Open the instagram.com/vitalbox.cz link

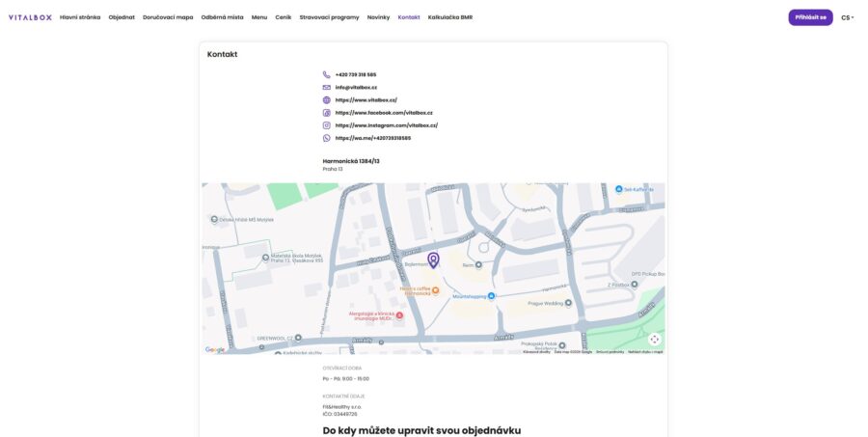387,125
